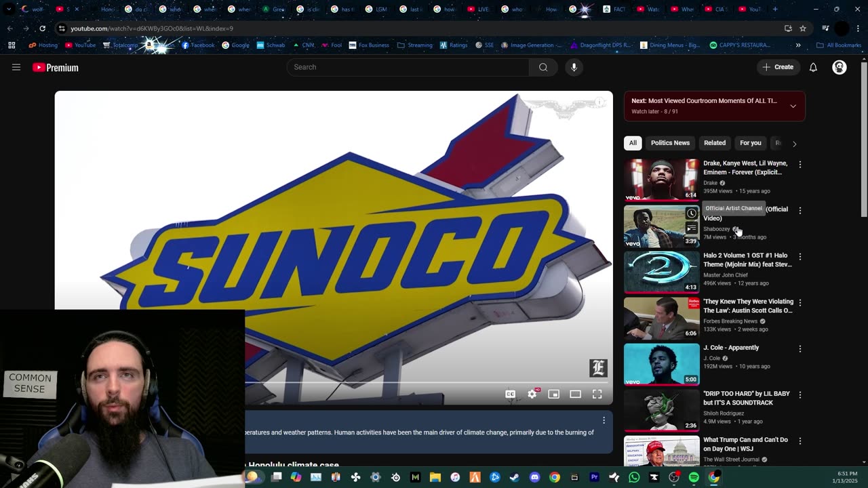Play the Halo 2 OST video thumbnail

661,272
